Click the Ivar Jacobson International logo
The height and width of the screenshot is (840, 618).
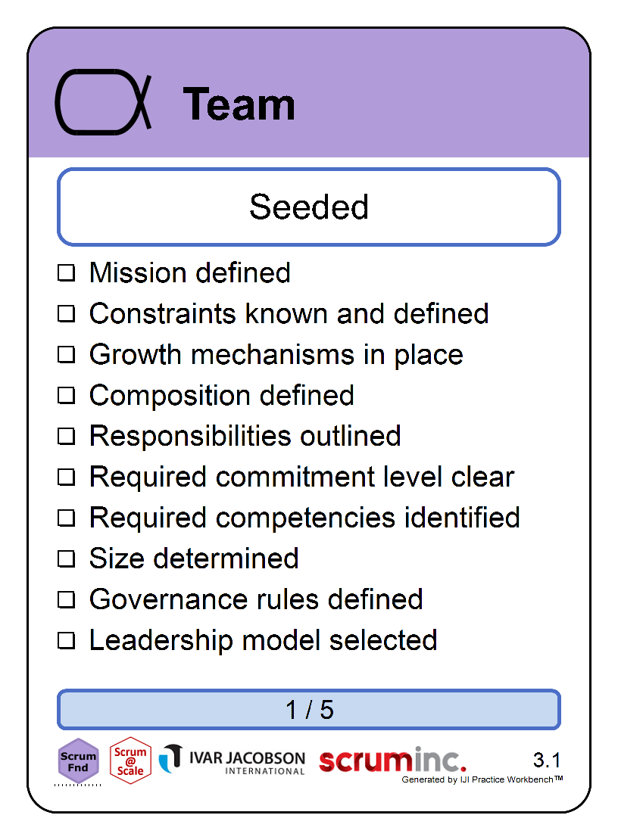coord(232,760)
